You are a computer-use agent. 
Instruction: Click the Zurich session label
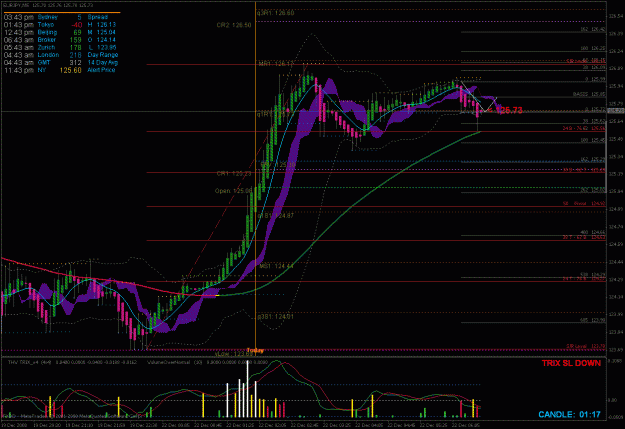(46, 47)
